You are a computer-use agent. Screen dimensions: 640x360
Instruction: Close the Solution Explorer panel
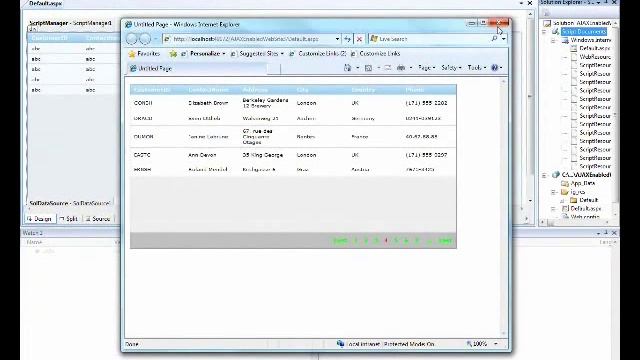point(614,2)
